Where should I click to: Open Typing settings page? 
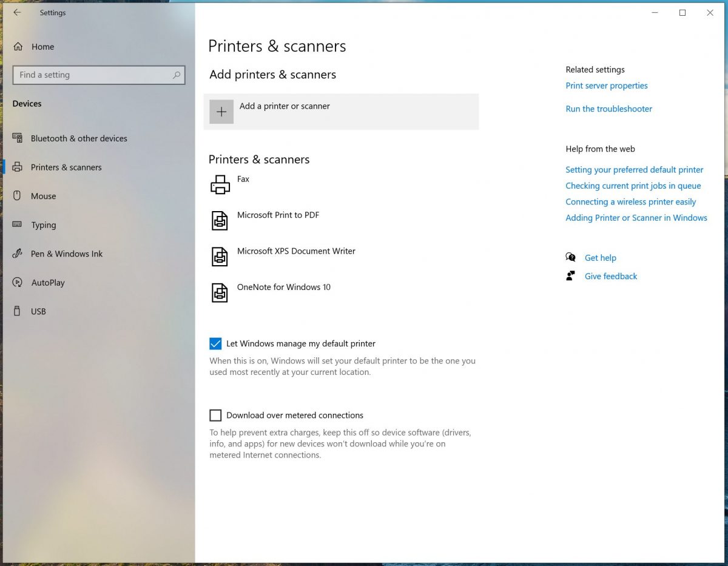(43, 225)
